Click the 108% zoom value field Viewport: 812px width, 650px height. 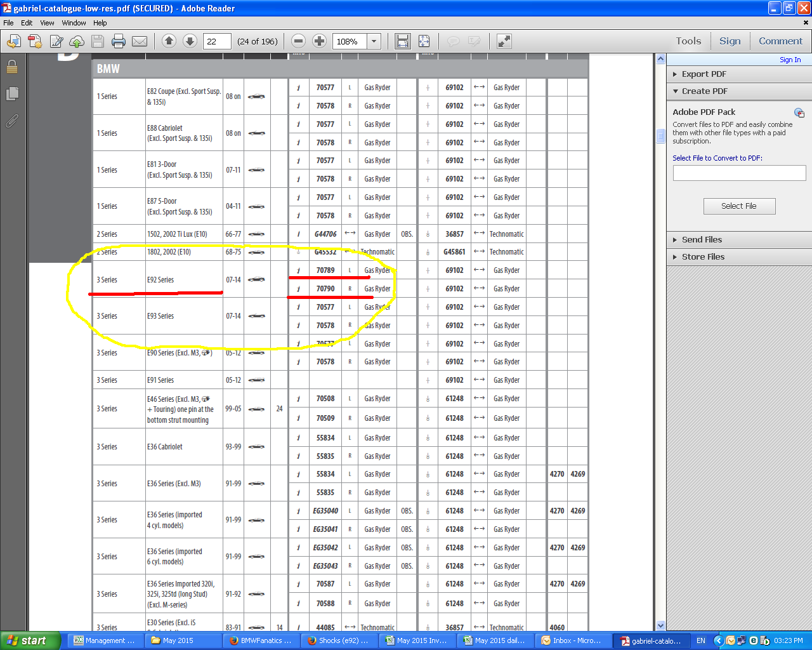[350, 41]
